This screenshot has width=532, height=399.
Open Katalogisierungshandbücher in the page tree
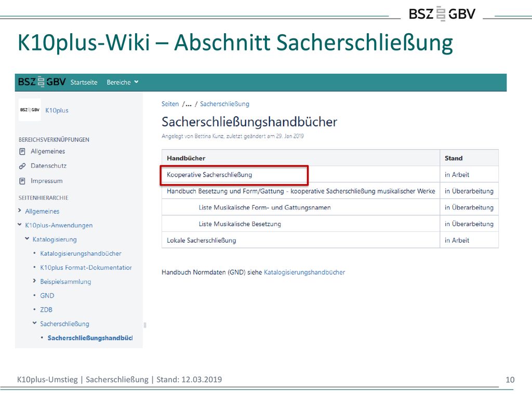(x=81, y=254)
